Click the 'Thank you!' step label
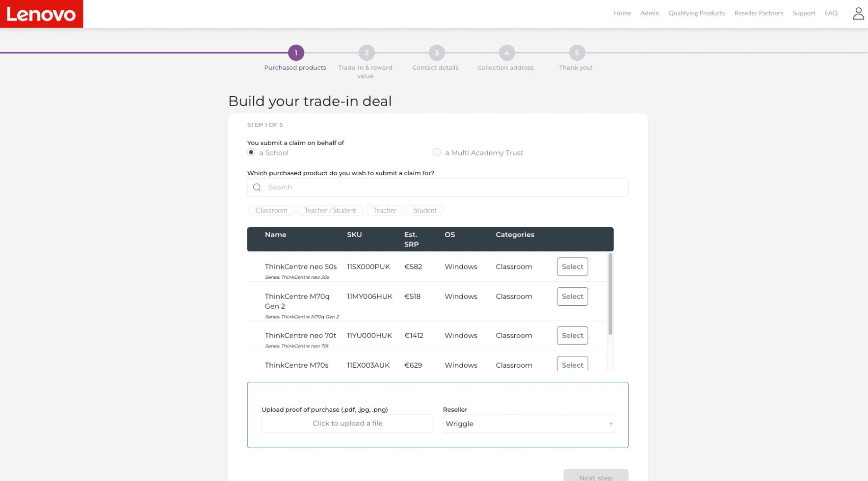 point(576,68)
